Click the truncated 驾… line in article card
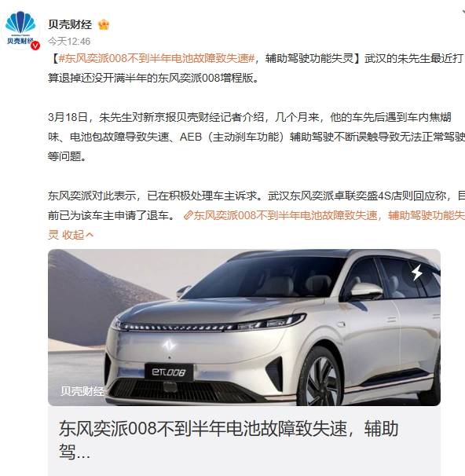 [75, 452]
